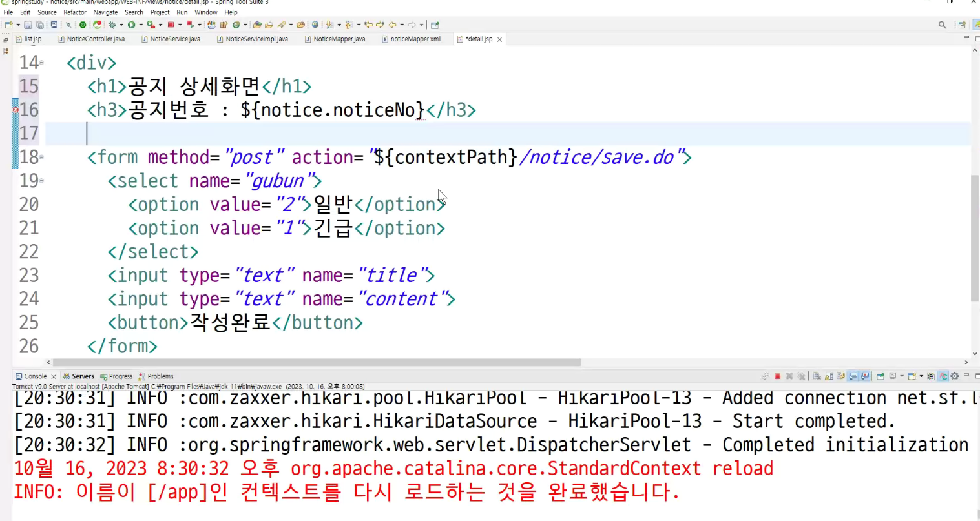
Task: Close the Console view tab
Action: click(x=54, y=376)
